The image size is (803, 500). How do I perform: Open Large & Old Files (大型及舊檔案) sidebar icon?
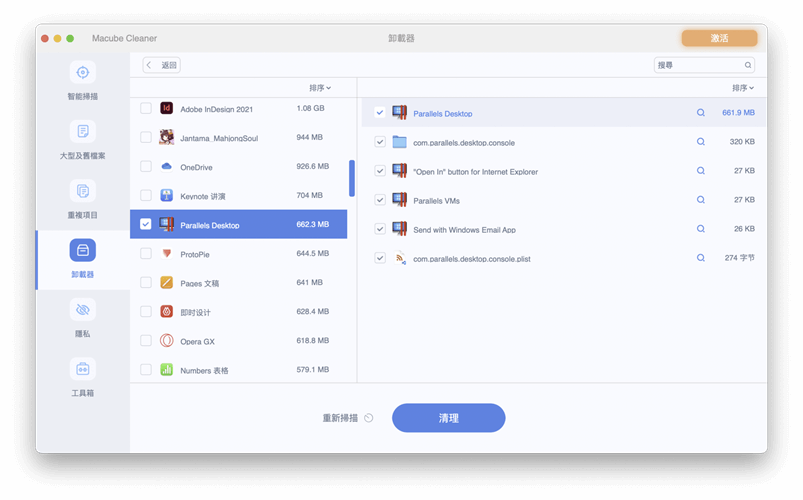82,132
